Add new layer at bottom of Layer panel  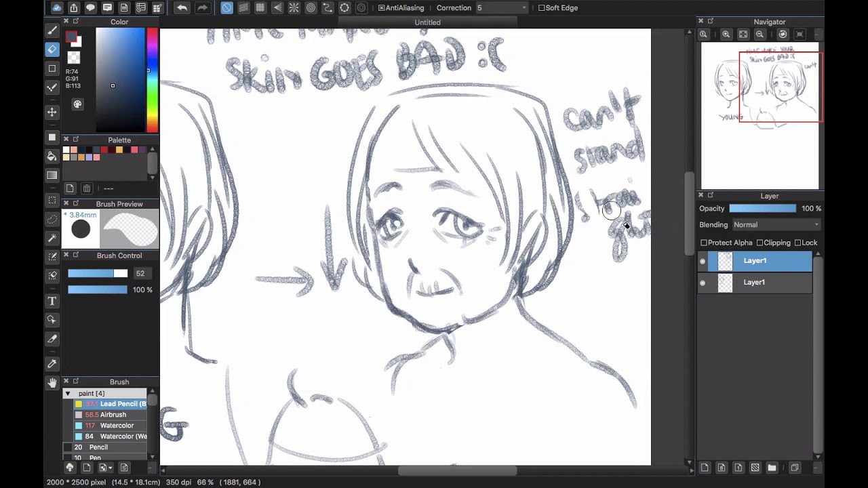pos(705,468)
